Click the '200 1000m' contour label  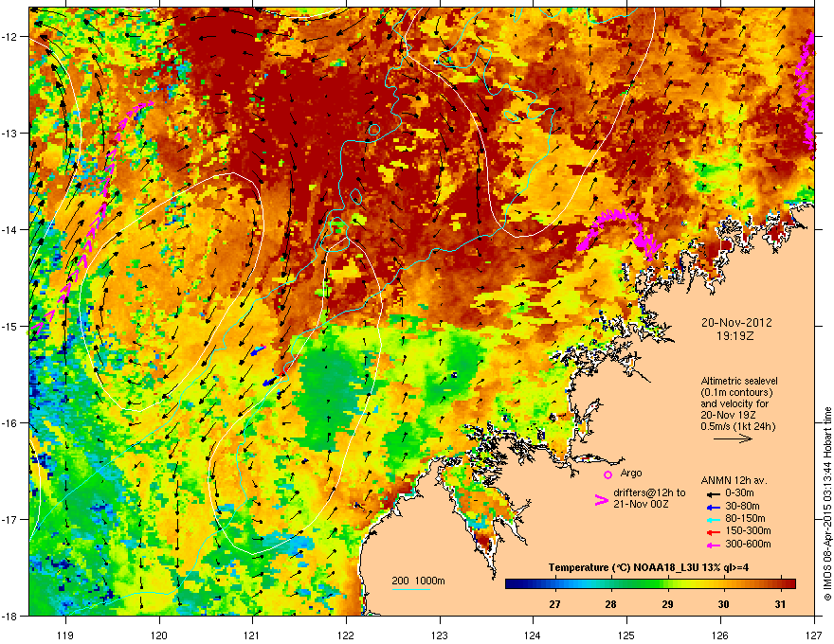[418, 581]
